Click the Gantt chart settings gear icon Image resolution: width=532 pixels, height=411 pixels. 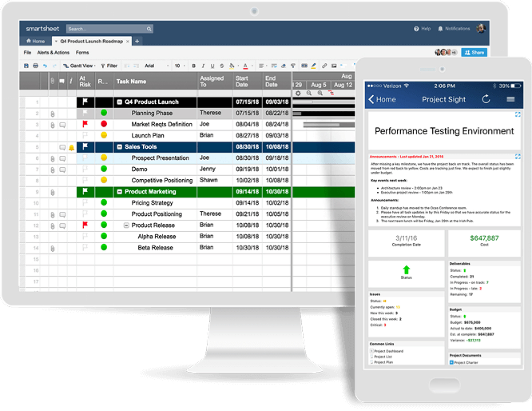(x=298, y=93)
